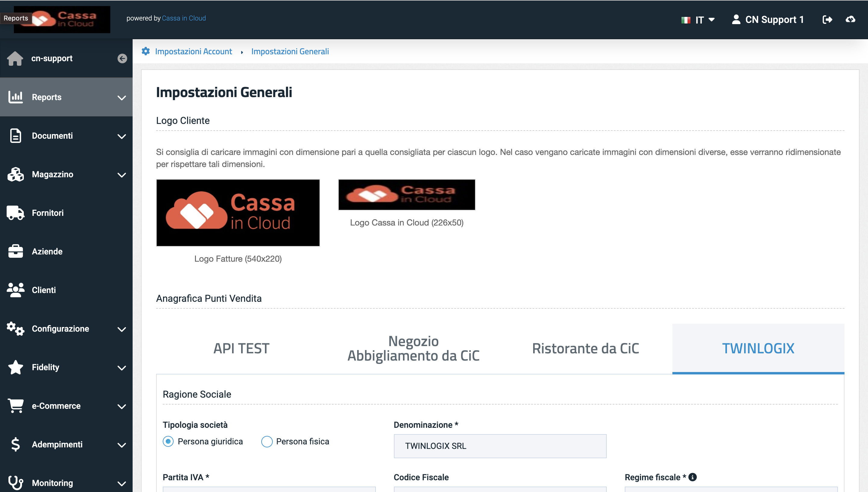Click Impostazioni Generali breadcrumb link
Image resolution: width=868 pixels, height=492 pixels.
(290, 51)
